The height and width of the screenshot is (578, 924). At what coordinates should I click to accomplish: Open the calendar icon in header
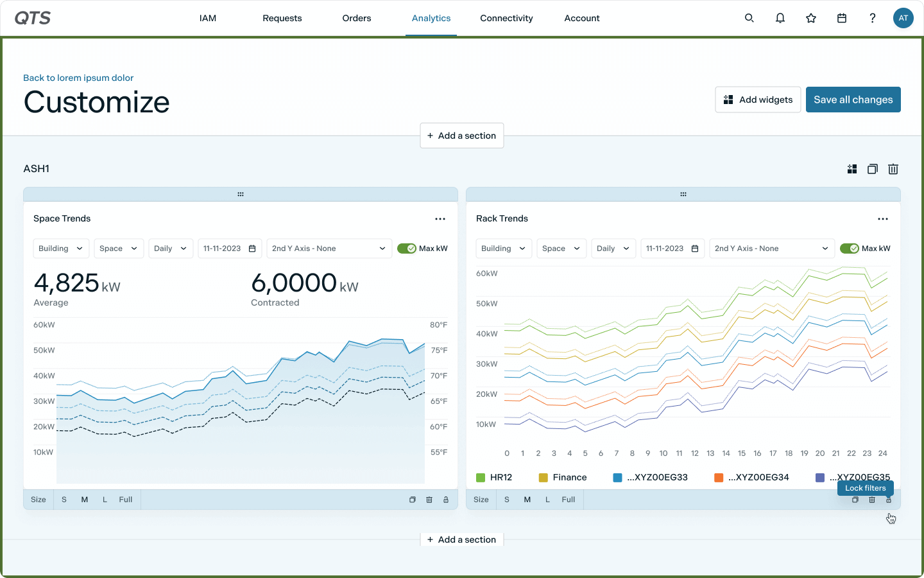tap(842, 18)
